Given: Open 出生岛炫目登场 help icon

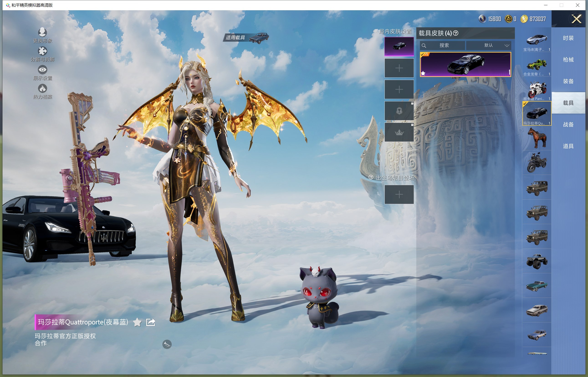Looking at the screenshot, I should click(371, 178).
